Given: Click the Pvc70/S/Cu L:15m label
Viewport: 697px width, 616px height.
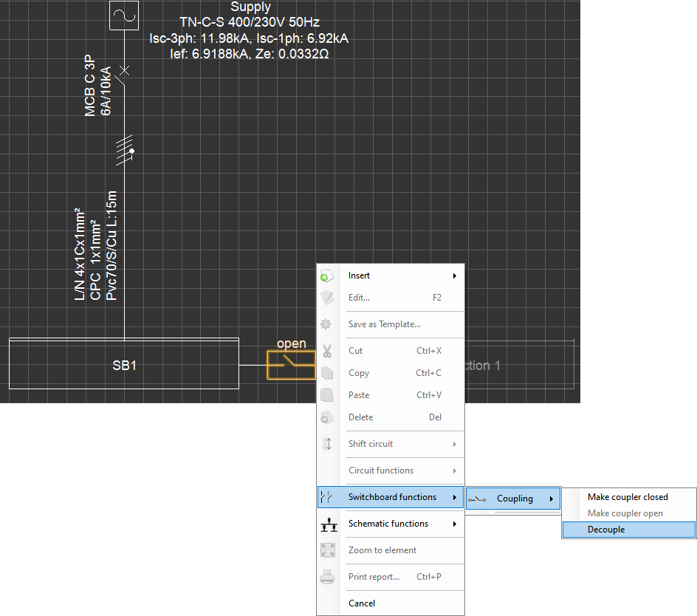Looking at the screenshot, I should 111,246.
